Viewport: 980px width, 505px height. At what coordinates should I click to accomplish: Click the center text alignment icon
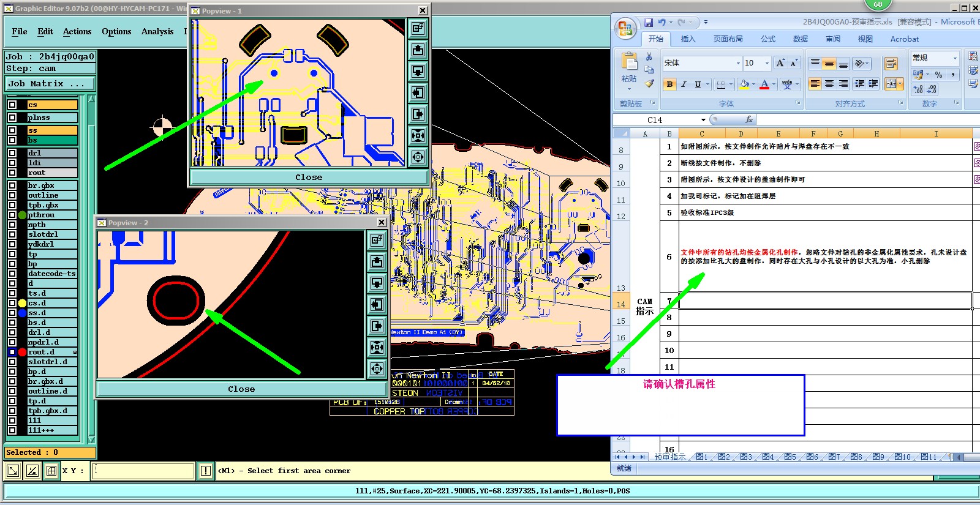(829, 84)
